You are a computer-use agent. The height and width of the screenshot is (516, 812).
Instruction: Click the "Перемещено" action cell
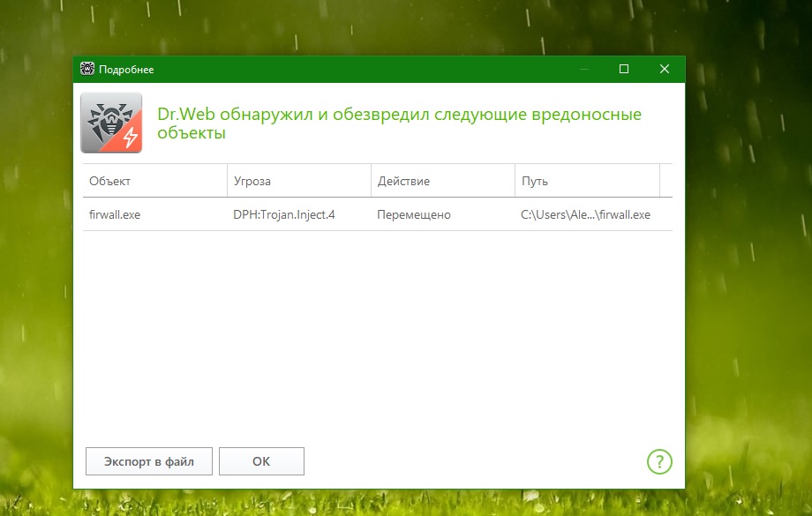click(443, 214)
